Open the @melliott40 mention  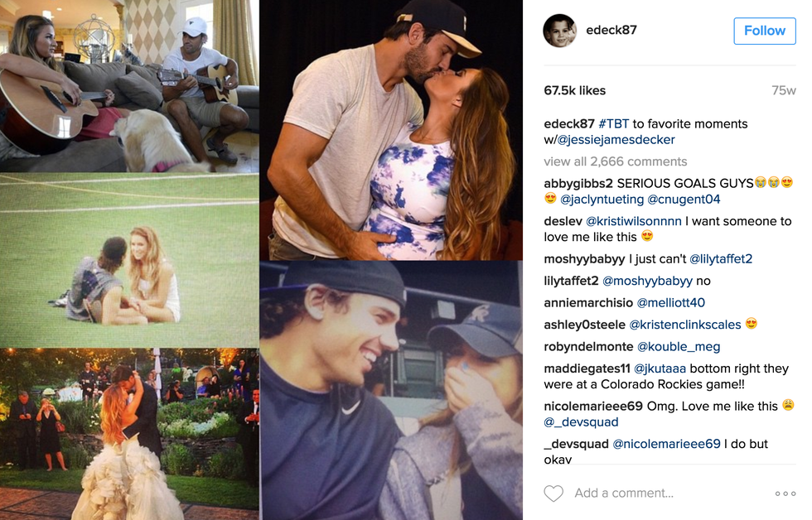(670, 303)
